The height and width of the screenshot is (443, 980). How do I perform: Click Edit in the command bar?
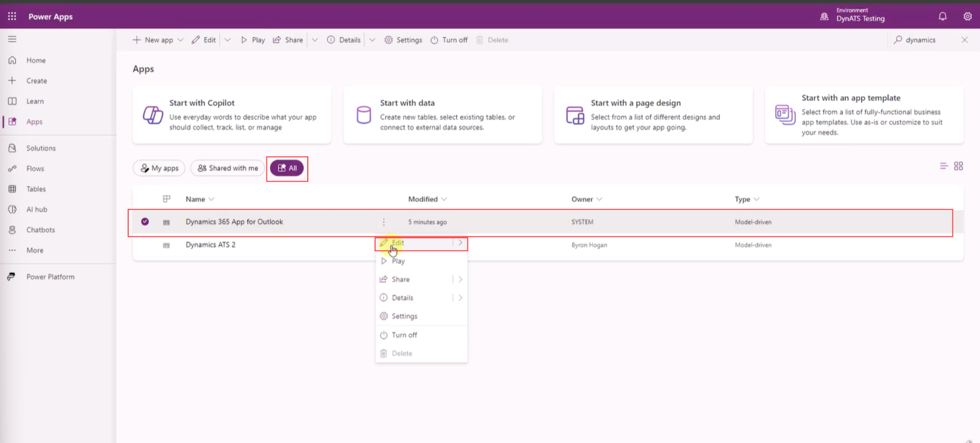click(204, 40)
